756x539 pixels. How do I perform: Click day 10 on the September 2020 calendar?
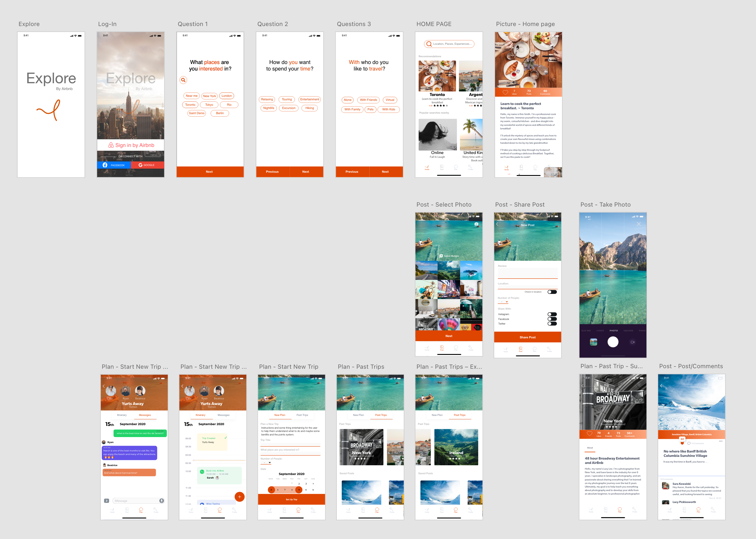306,490
